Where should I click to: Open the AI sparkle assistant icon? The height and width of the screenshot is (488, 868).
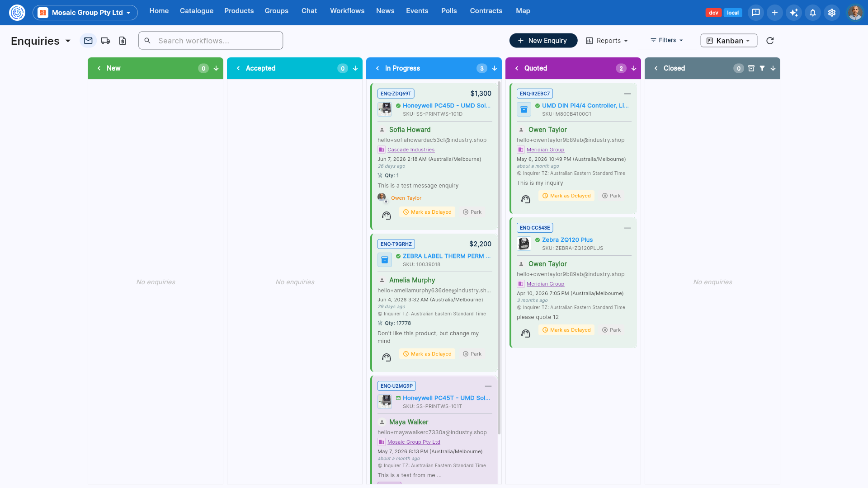[794, 13]
